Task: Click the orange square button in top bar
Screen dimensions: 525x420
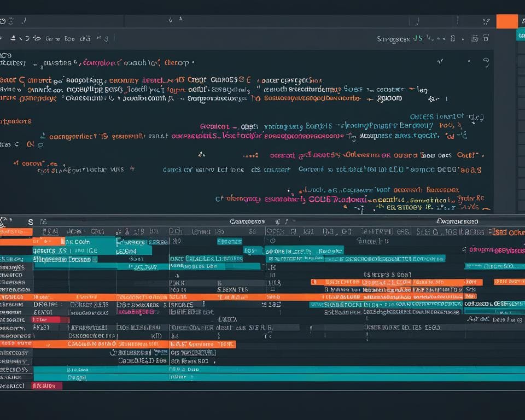Action: pos(506,21)
